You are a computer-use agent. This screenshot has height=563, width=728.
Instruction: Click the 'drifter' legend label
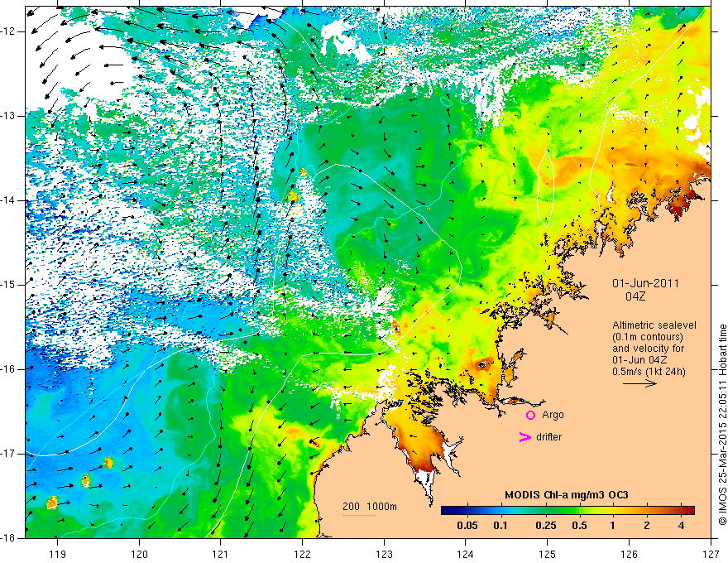tap(548, 437)
